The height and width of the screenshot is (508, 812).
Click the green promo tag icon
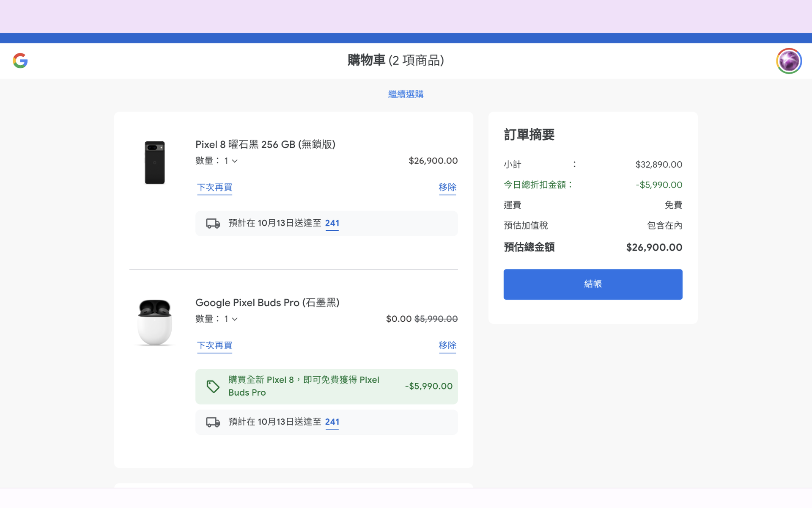[x=213, y=386]
